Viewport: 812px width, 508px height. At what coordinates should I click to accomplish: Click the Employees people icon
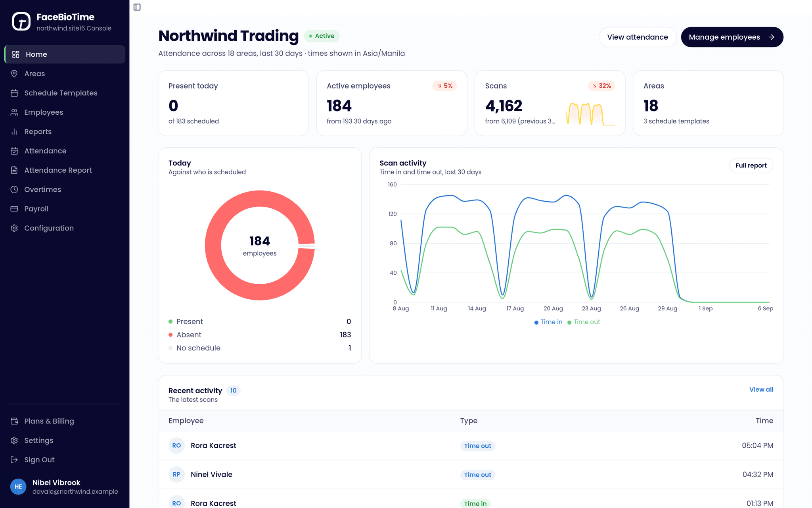(14, 112)
